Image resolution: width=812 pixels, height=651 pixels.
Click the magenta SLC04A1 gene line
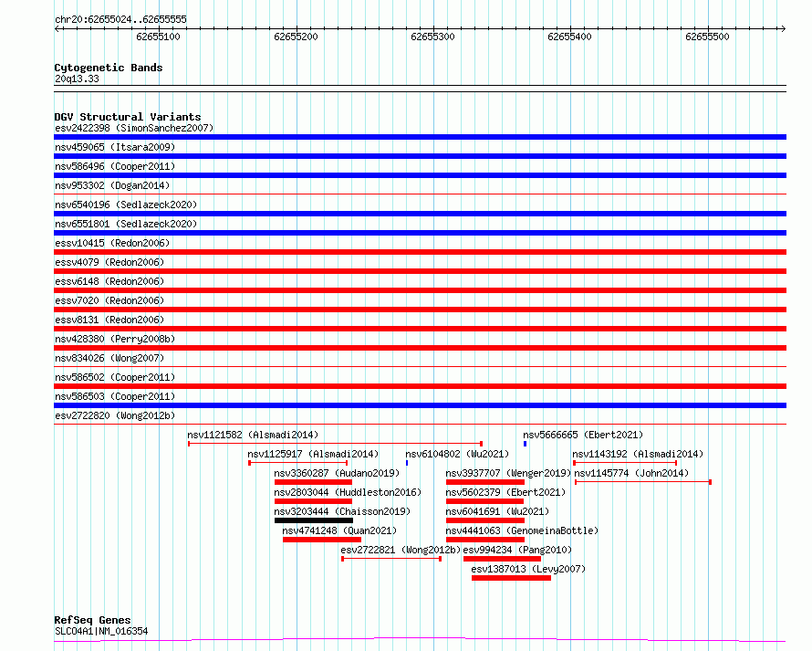pos(420,640)
